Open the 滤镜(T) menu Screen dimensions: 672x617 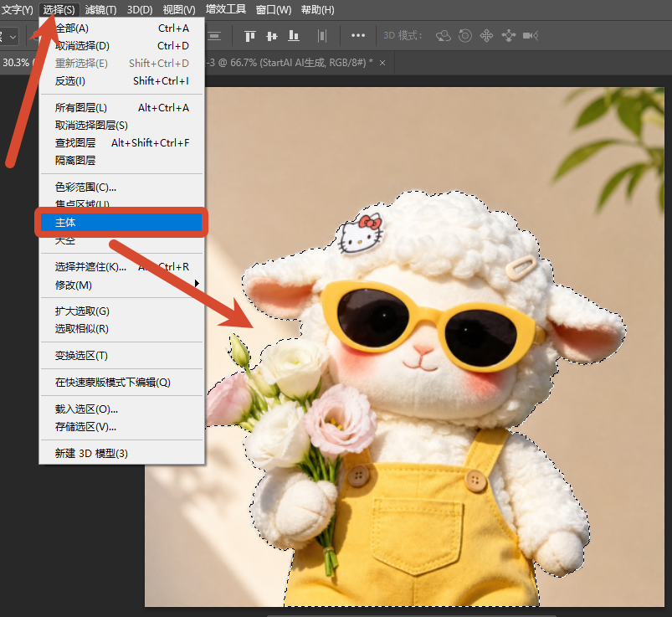point(100,9)
